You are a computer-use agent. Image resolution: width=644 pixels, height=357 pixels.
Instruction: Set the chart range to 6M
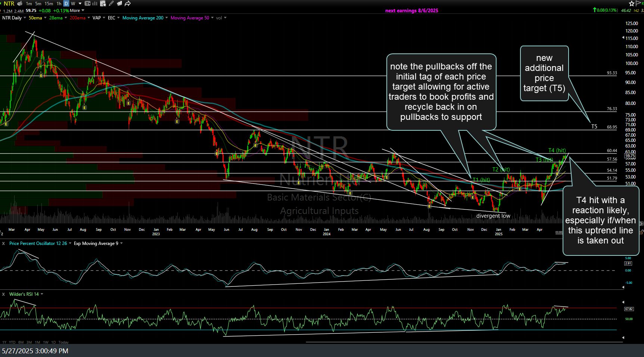pyautogui.click(x=21, y=342)
